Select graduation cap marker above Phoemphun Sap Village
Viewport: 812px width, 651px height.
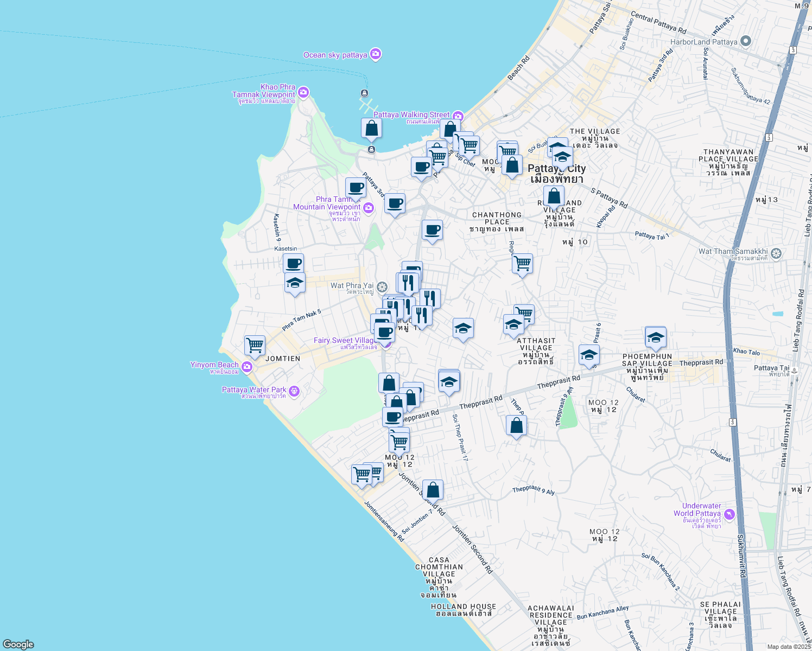coord(655,337)
